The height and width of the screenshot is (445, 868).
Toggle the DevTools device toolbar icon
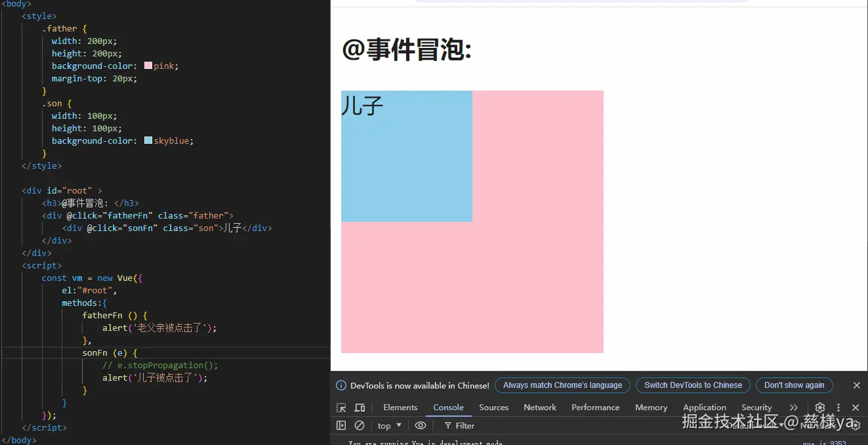pyautogui.click(x=360, y=408)
